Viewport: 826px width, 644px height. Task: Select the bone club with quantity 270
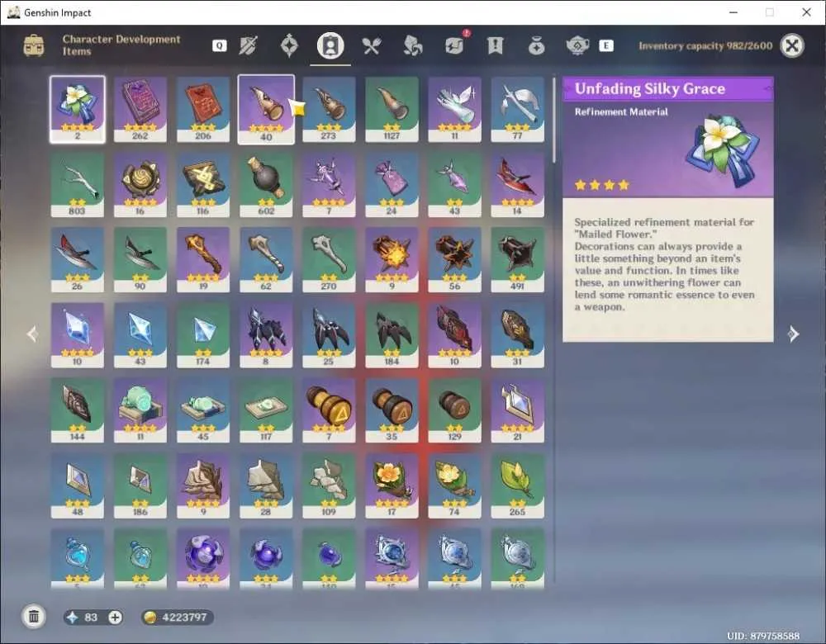pos(329,259)
